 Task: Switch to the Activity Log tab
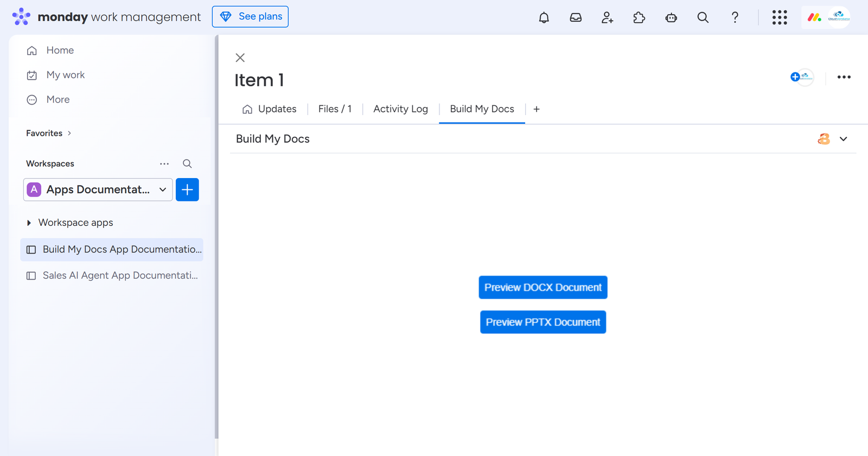click(x=400, y=109)
